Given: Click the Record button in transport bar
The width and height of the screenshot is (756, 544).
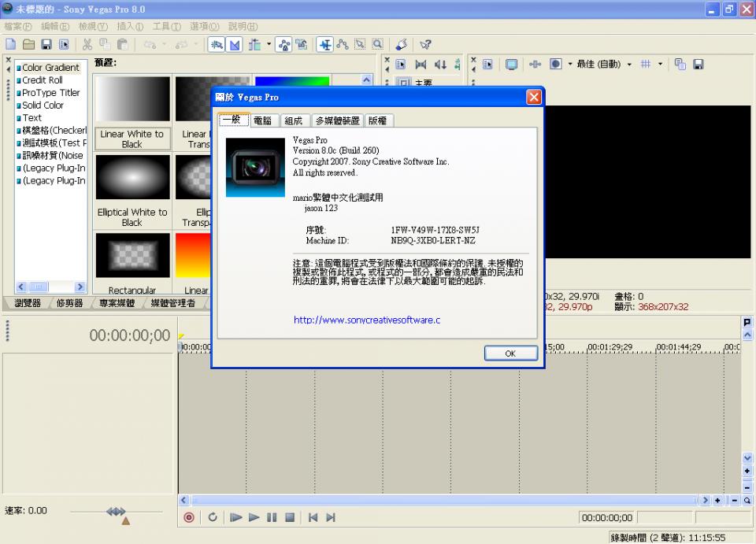Looking at the screenshot, I should 189,517.
